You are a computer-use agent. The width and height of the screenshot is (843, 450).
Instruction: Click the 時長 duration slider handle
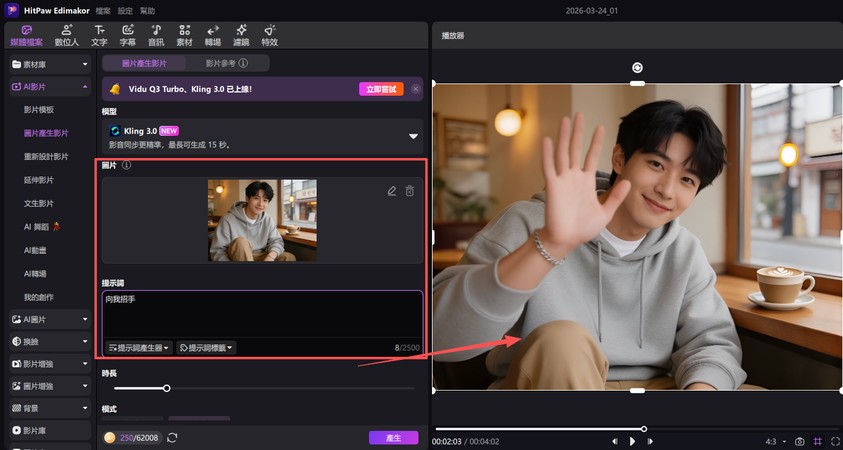coord(167,388)
